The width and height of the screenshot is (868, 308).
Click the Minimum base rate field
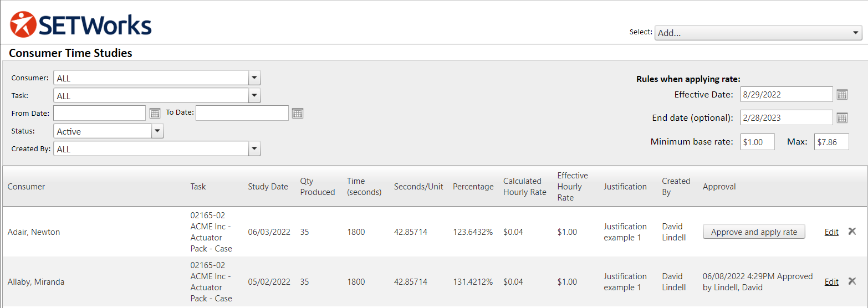click(x=757, y=142)
